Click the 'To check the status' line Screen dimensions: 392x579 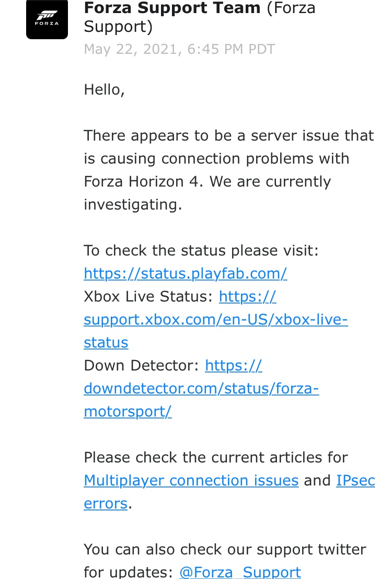coord(201,251)
